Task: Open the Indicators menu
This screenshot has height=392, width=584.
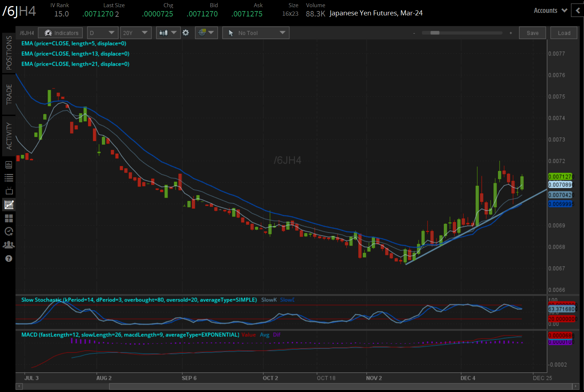Action: click(61, 33)
